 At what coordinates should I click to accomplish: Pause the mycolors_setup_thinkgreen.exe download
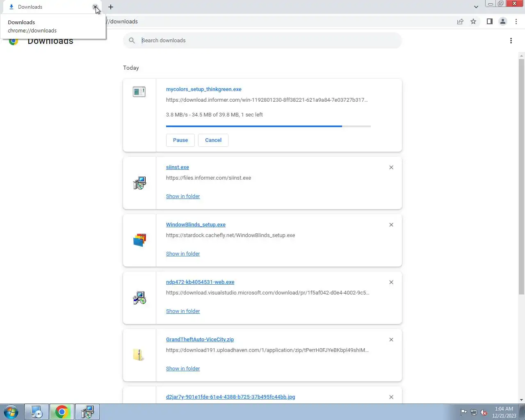pyautogui.click(x=180, y=140)
